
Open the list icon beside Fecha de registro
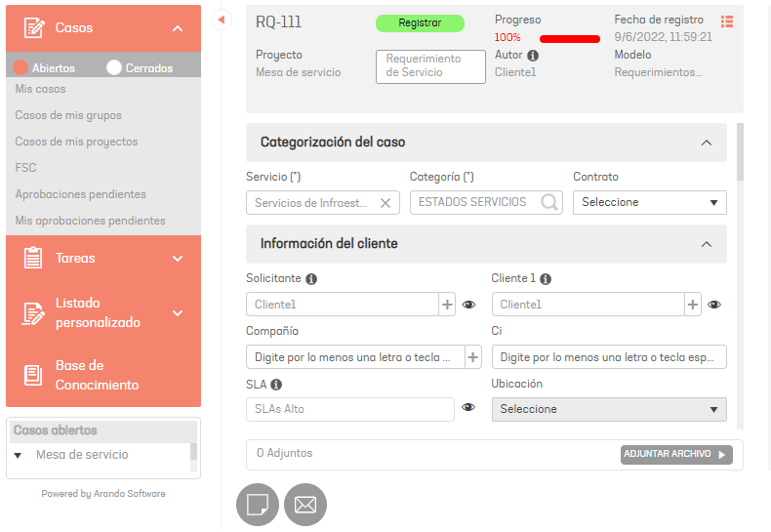[727, 21]
